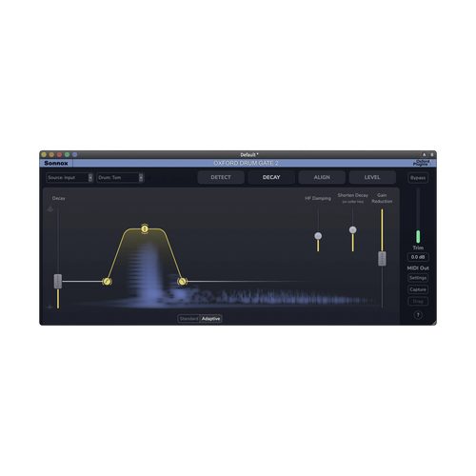Select Adaptive decay mode

tap(211, 319)
